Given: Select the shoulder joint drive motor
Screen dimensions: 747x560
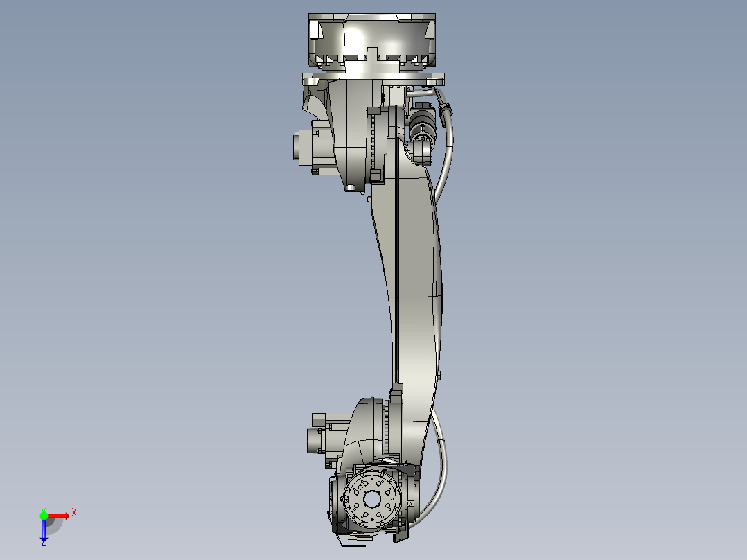Looking at the screenshot, I should pyautogui.click(x=313, y=147).
